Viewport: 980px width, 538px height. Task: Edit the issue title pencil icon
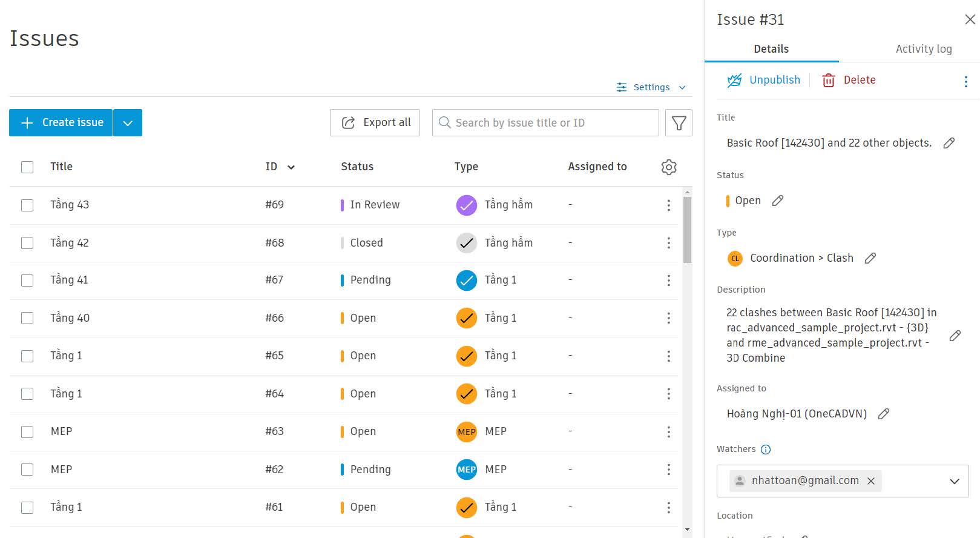[x=949, y=143]
